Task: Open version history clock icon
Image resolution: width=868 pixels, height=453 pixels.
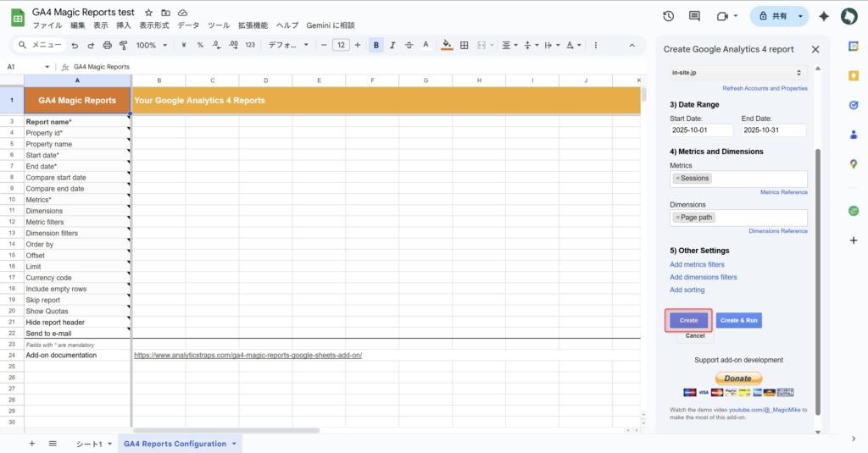Action: (x=668, y=16)
